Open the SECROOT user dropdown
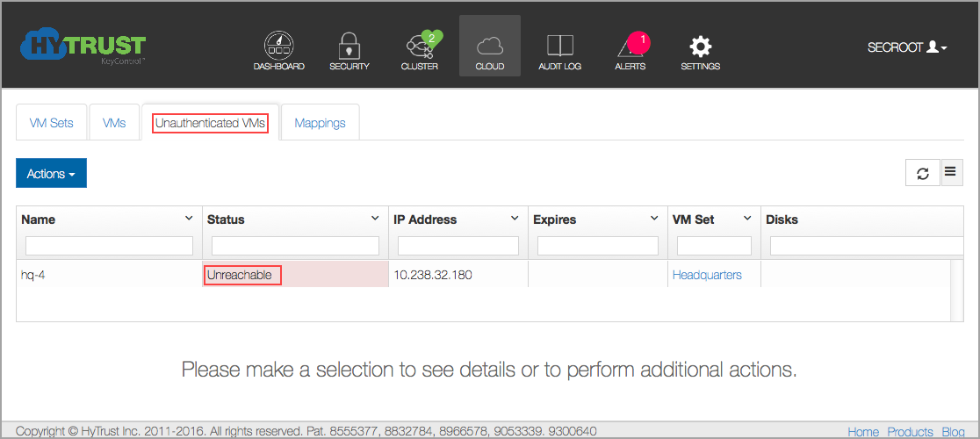Image resolution: width=980 pixels, height=439 pixels. [907, 47]
